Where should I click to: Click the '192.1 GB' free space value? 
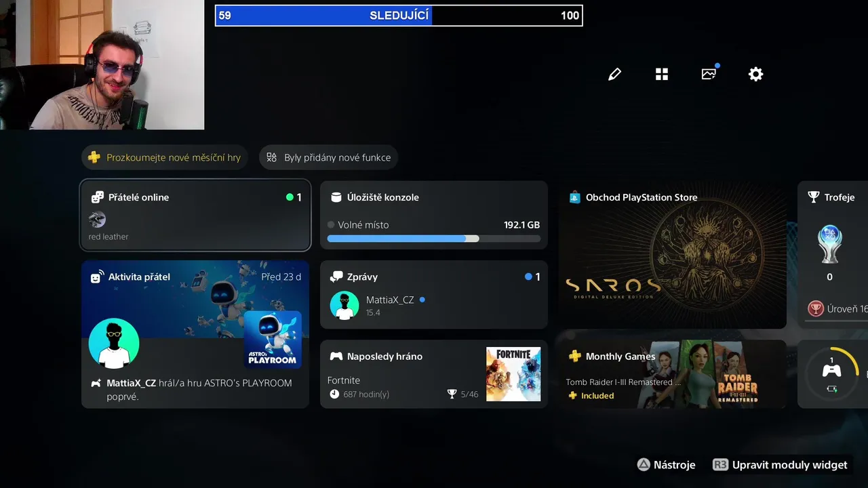(521, 225)
